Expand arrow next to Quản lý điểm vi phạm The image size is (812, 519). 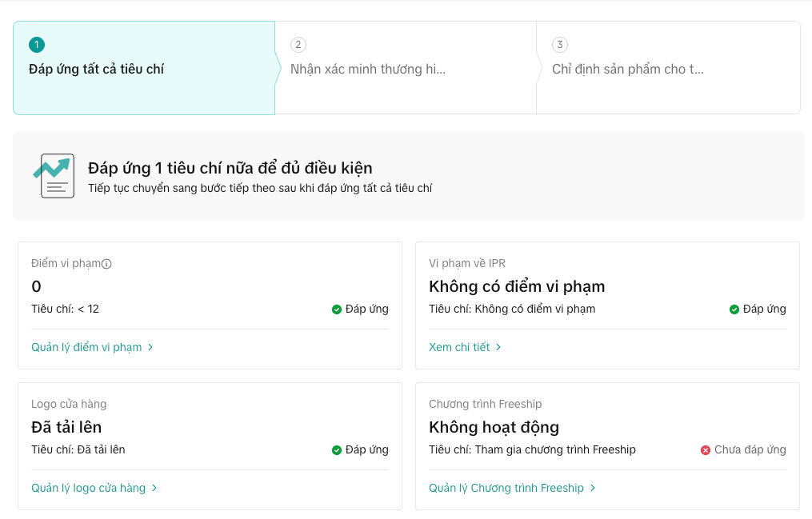tap(150, 348)
